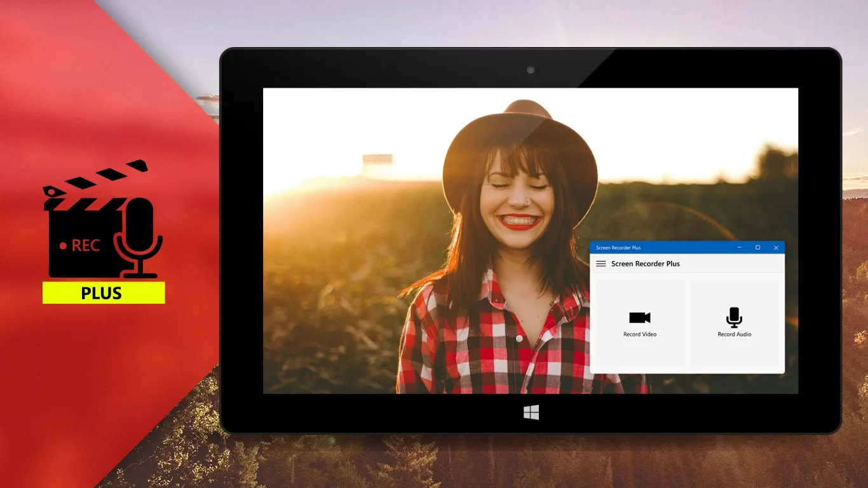Close the Screen Recorder Plus window
This screenshot has height=488, width=868.
[776, 247]
